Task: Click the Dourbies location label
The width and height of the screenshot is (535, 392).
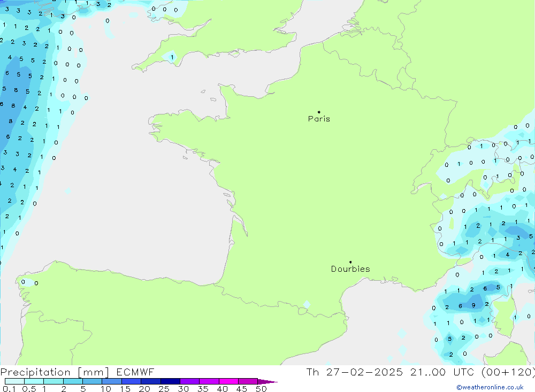Action: coord(350,269)
